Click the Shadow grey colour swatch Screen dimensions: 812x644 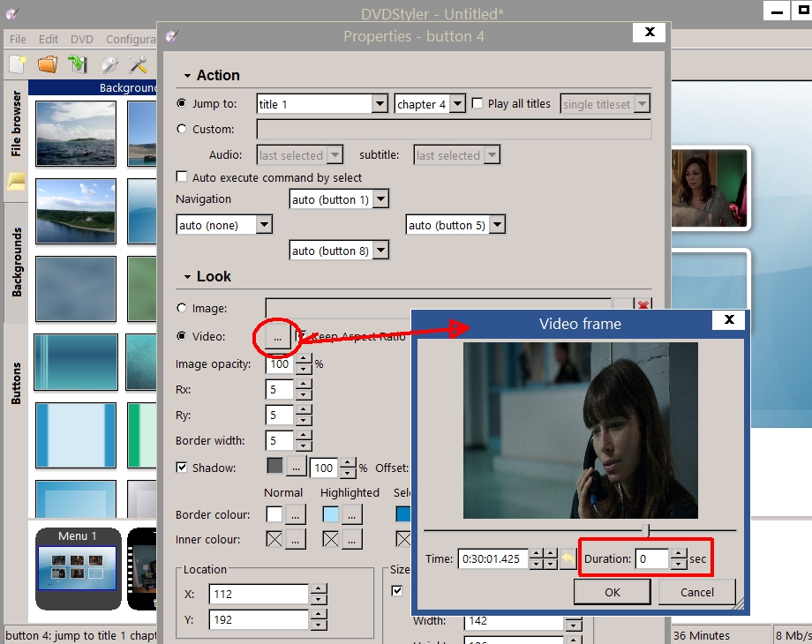275,466
